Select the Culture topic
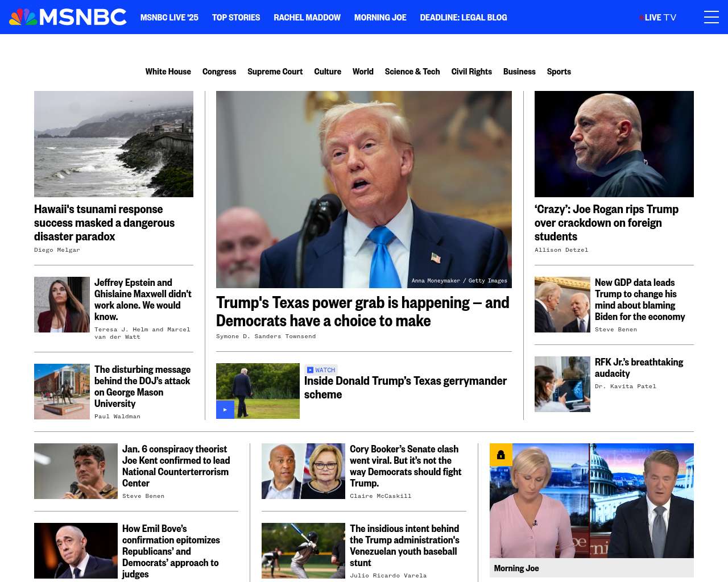728x582 pixels. pyautogui.click(x=328, y=72)
